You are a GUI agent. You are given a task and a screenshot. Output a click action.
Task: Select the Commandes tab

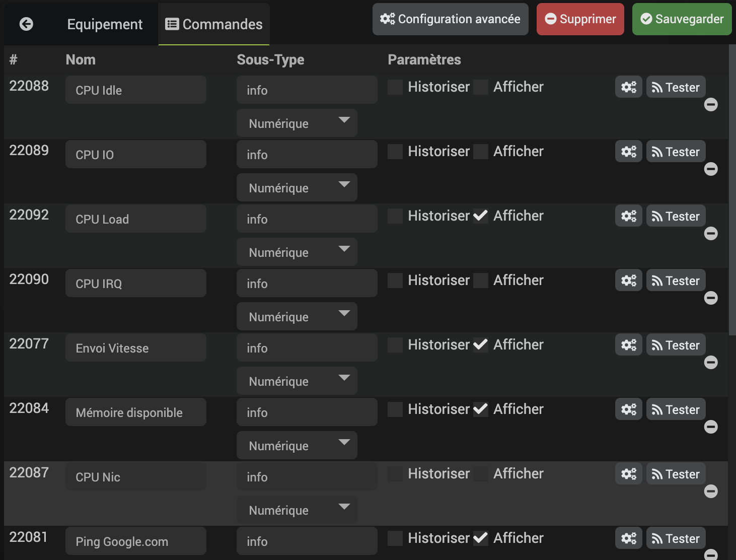[x=214, y=24]
